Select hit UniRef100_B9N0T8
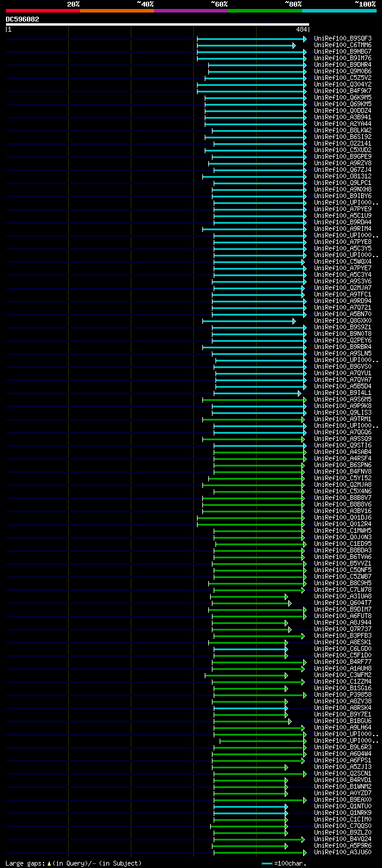 click(x=343, y=334)
